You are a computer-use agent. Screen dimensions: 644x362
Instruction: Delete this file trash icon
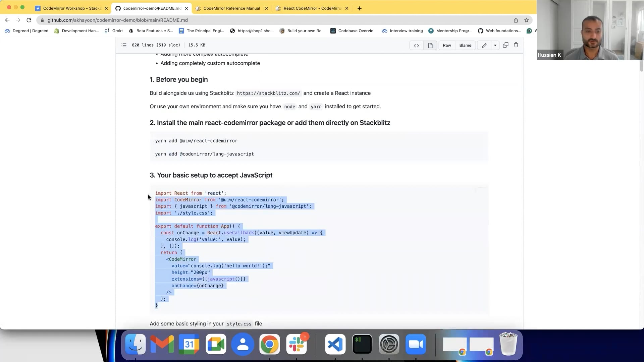pyautogui.click(x=516, y=45)
